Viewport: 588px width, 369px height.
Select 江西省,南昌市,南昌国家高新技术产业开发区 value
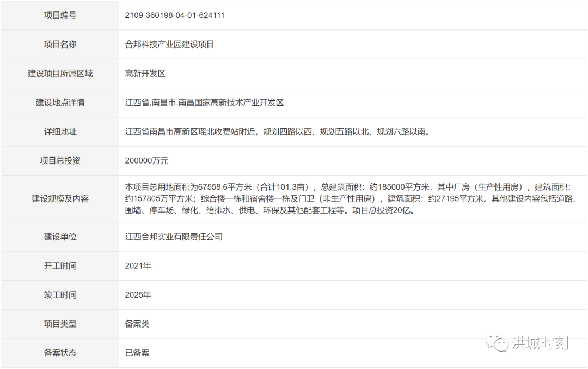click(204, 102)
